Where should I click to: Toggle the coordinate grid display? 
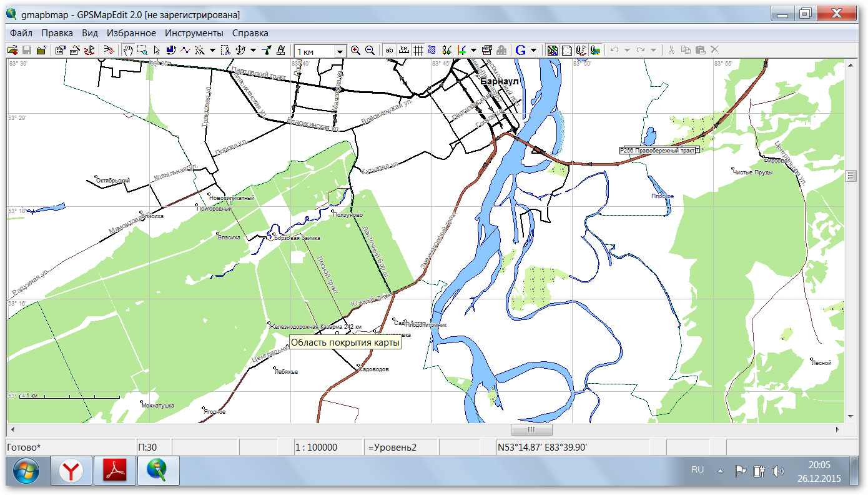point(418,50)
